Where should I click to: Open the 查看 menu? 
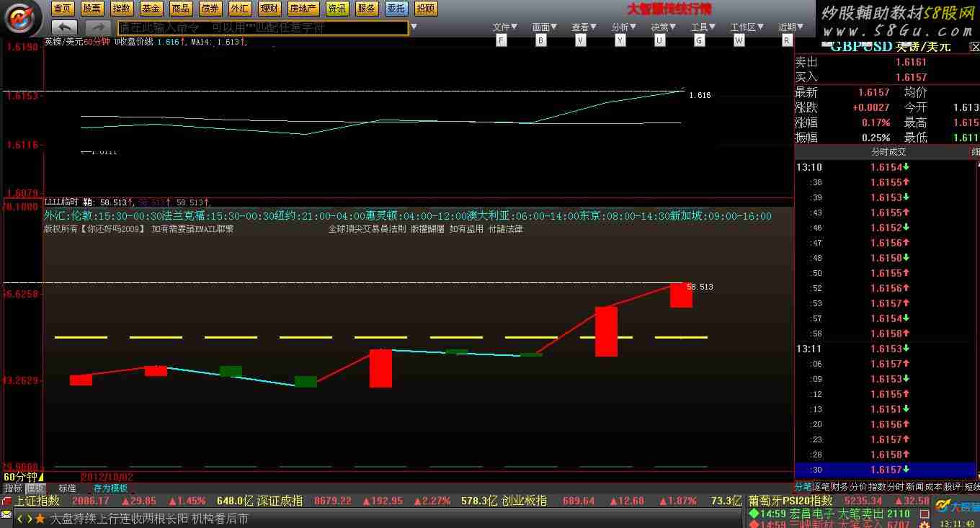point(584,27)
